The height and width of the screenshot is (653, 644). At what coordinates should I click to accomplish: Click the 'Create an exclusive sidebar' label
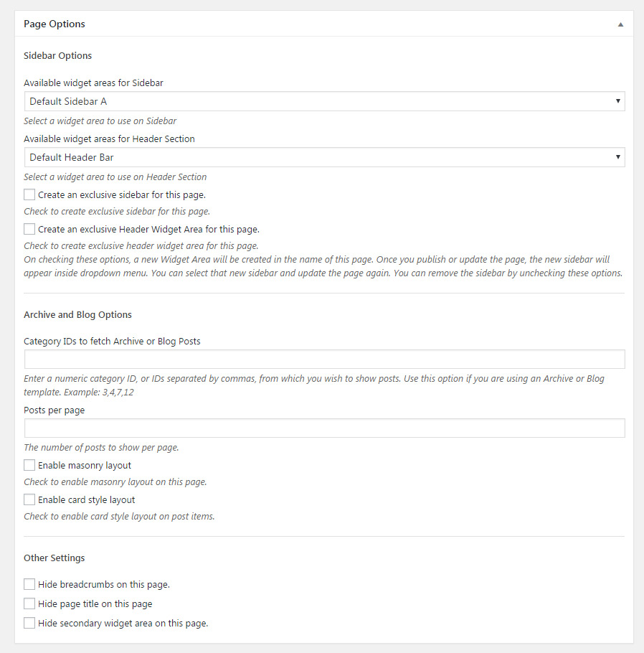(122, 194)
